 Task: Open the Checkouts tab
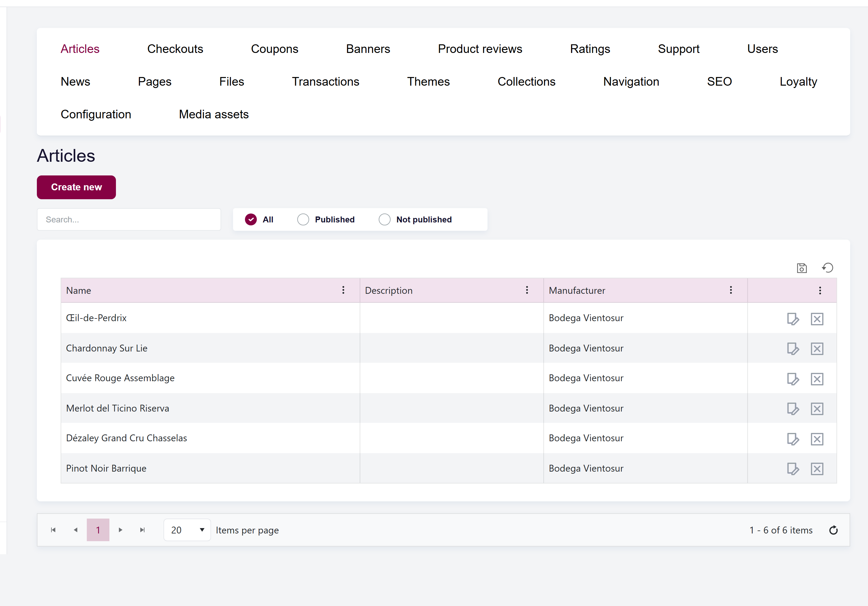175,49
